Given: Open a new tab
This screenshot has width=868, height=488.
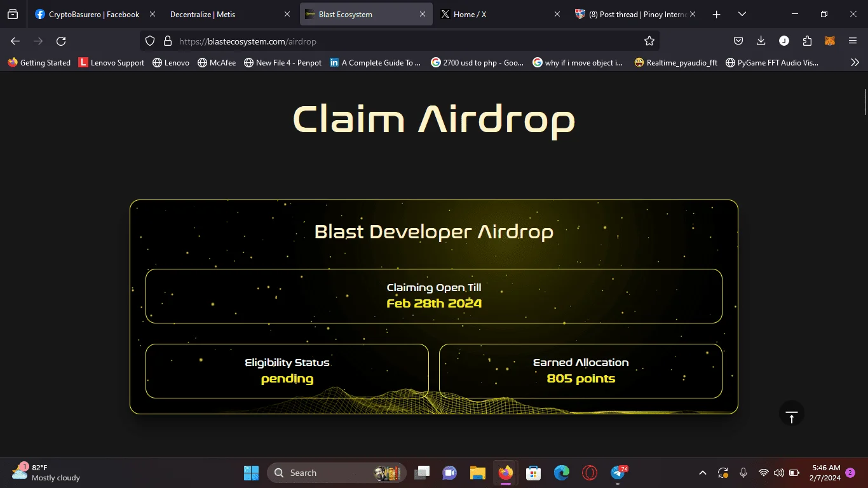Looking at the screenshot, I should (x=716, y=14).
